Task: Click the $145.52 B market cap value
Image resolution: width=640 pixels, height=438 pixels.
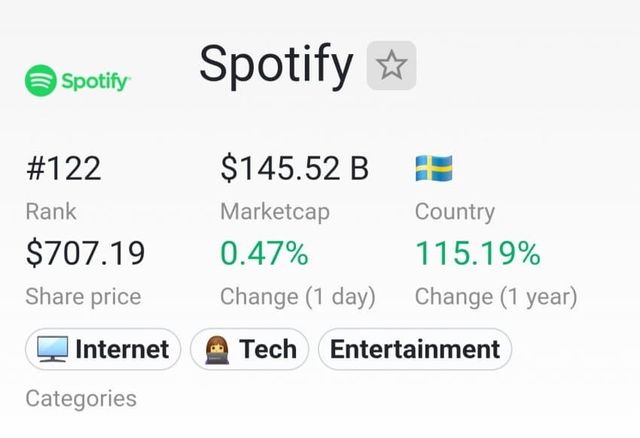Action: (294, 169)
